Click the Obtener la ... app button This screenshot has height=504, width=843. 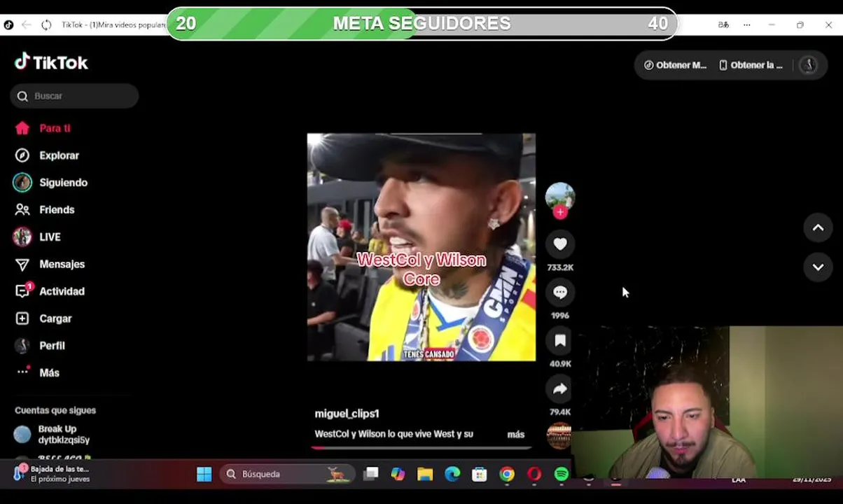(751, 65)
